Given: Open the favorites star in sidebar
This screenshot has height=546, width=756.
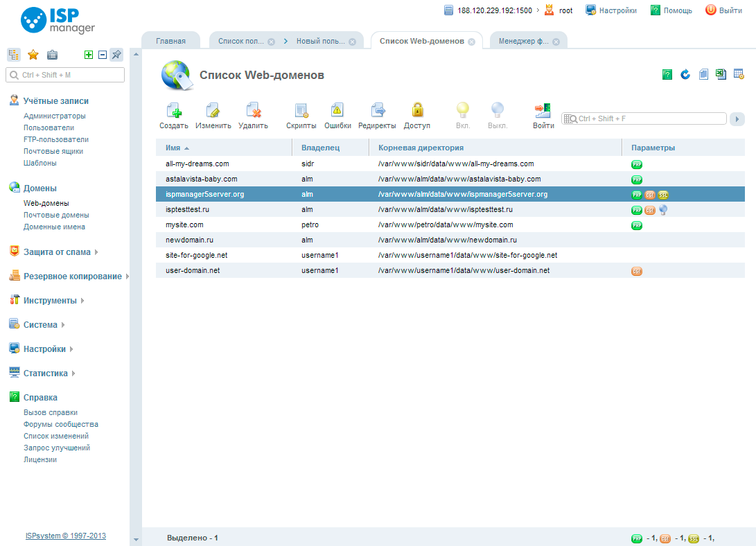Looking at the screenshot, I should pos(33,55).
